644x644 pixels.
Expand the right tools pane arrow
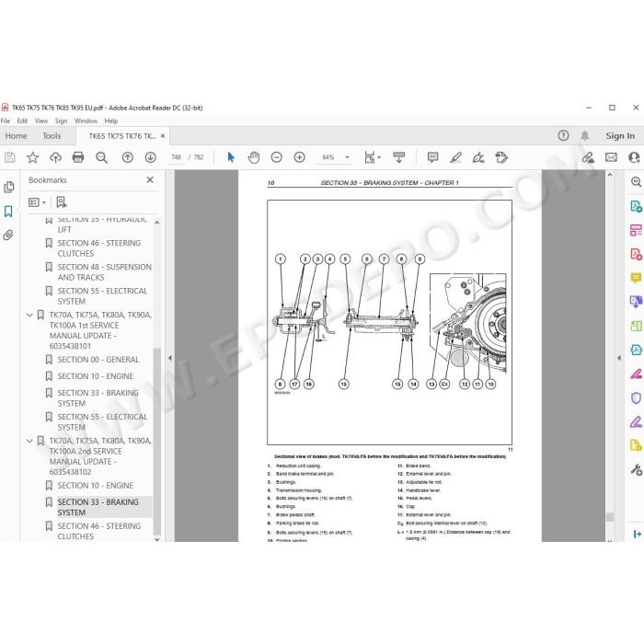click(x=619, y=358)
